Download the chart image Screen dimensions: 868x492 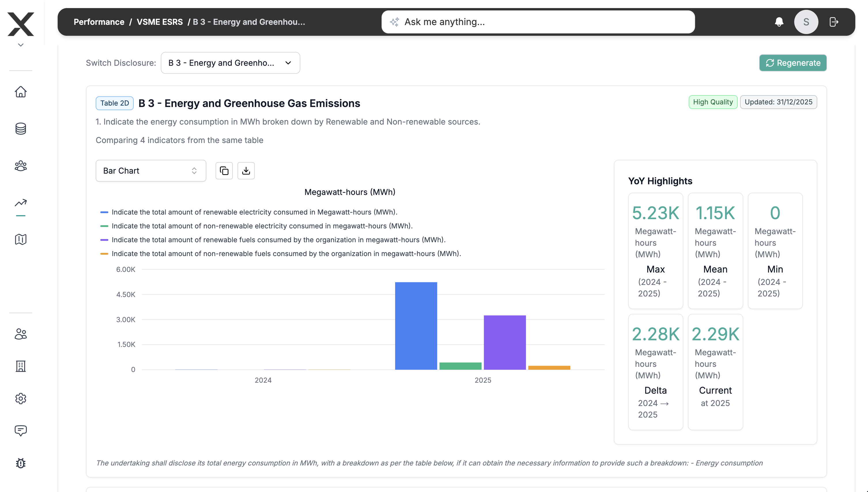246,171
